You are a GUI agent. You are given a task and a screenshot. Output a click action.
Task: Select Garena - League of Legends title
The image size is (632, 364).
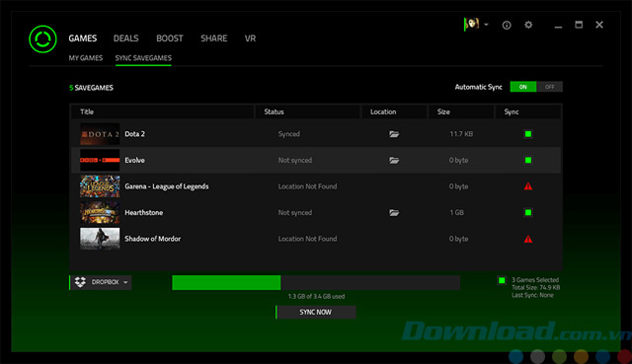click(x=167, y=186)
